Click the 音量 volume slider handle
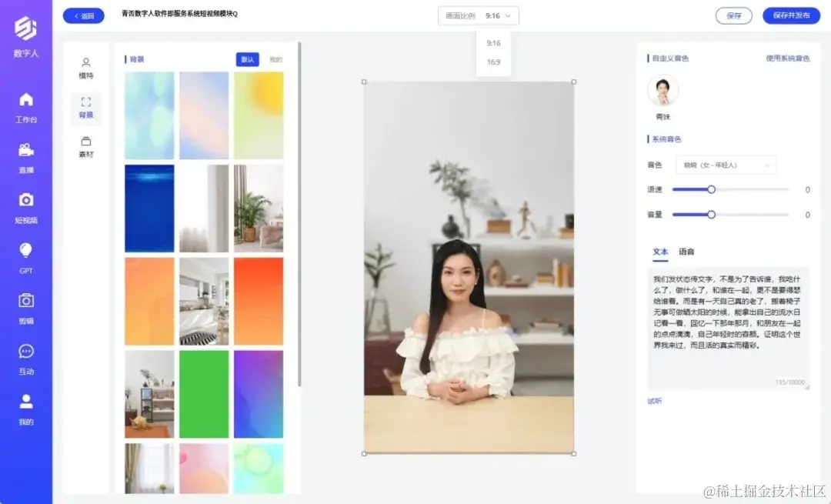831x504 pixels. coord(711,215)
